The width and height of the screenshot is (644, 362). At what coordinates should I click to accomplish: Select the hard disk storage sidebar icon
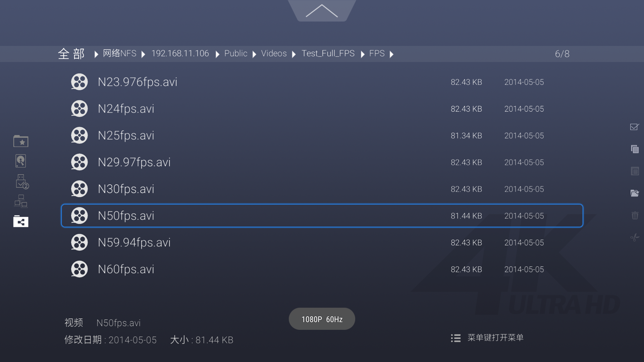pos(21,161)
